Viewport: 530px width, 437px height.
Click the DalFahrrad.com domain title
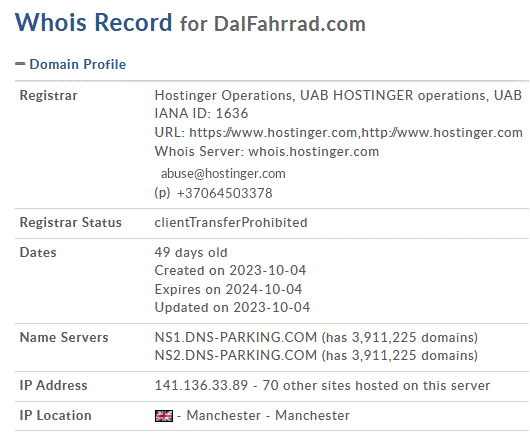(290, 24)
